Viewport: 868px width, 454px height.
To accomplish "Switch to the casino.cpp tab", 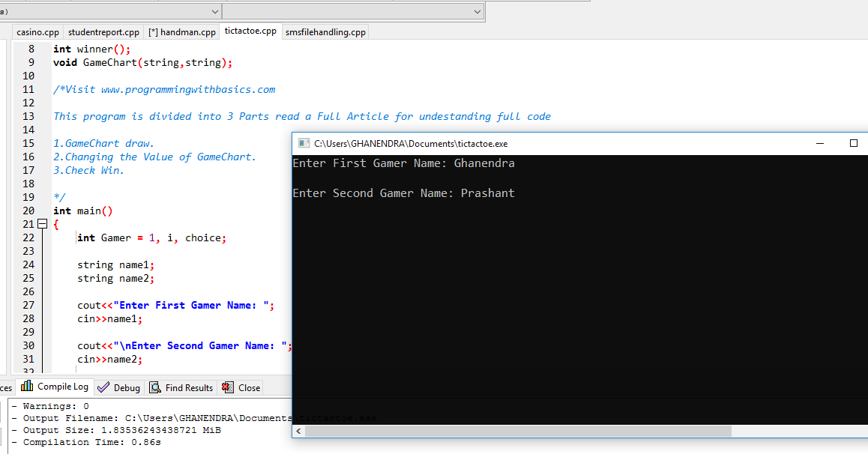I will point(37,31).
